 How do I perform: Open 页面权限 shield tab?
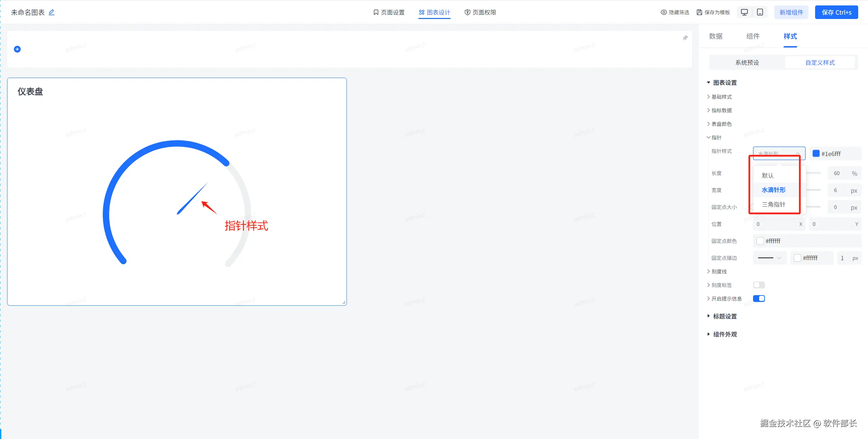pos(480,12)
